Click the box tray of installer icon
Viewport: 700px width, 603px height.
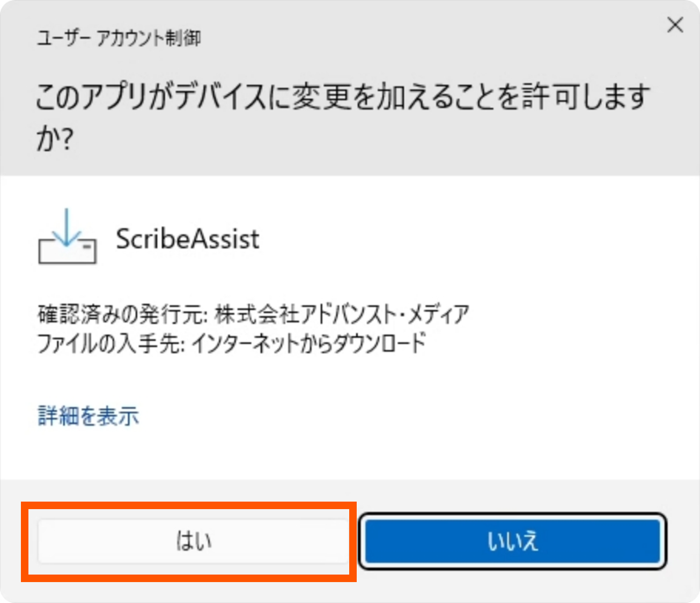[x=67, y=252]
